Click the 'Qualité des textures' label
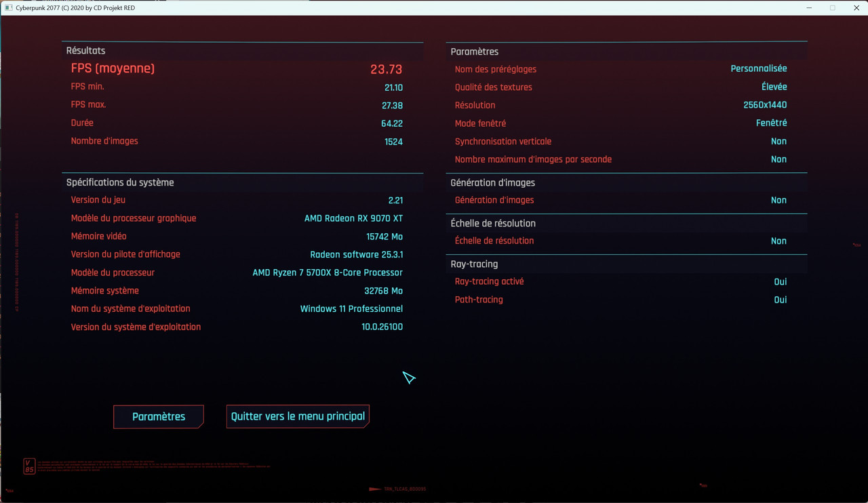Viewport: 868px width, 503px height. 494,87
